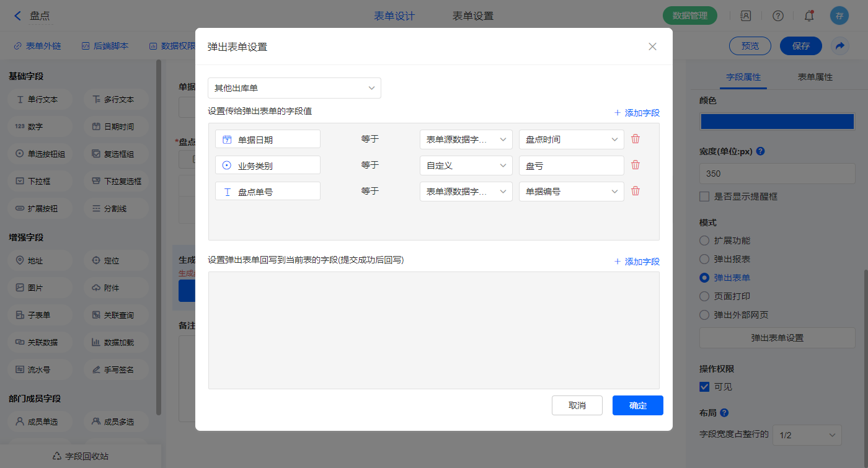Viewport: 868px width, 468px height.
Task: Switch to the 表单属性 tab
Action: [815, 77]
